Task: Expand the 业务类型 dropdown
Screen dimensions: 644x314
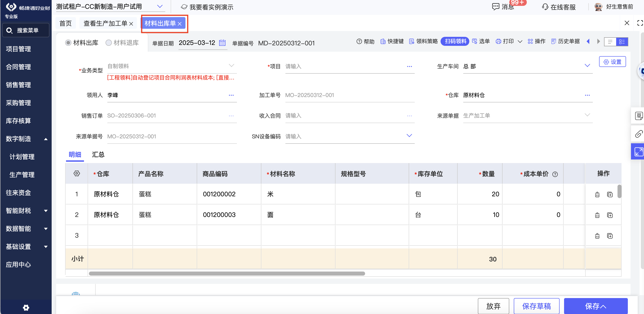Action: pyautogui.click(x=232, y=66)
